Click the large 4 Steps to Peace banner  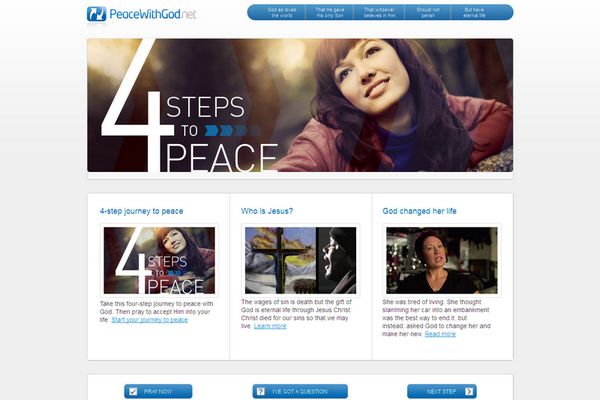click(x=300, y=105)
